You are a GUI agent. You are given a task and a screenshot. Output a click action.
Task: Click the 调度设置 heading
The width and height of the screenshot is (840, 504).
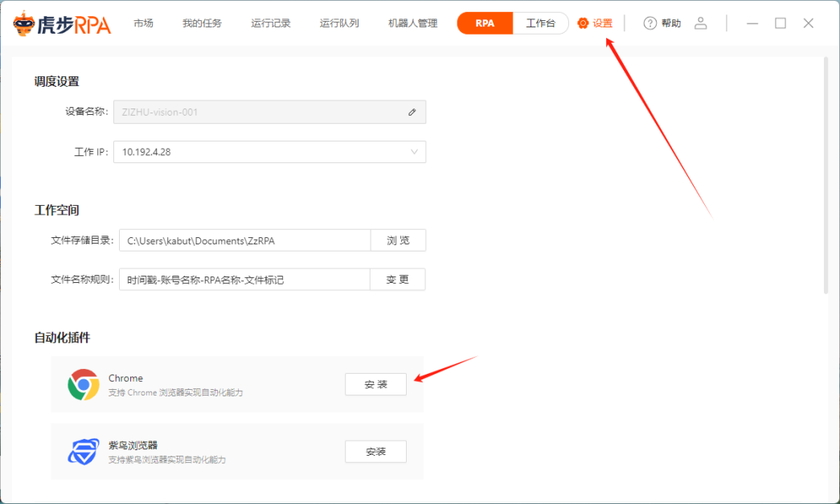coord(57,81)
